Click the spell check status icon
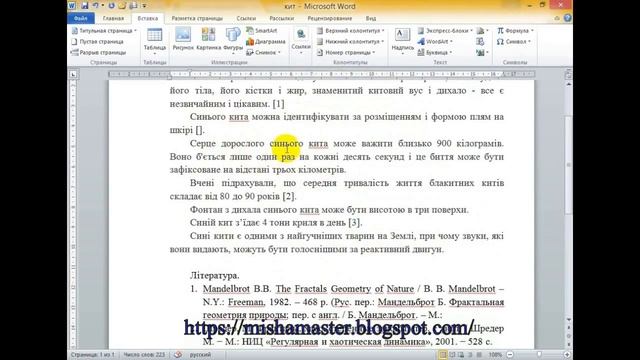Image resolution: width=640 pixels, height=360 pixels. (178, 355)
